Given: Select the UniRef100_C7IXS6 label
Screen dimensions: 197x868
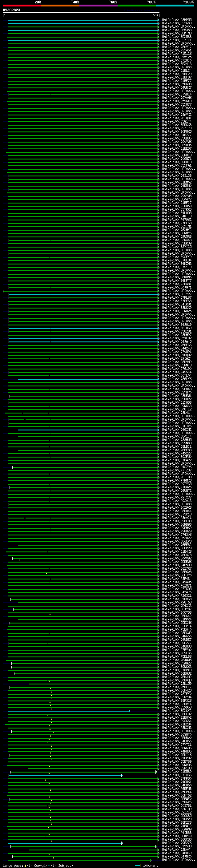Looking at the screenshot, I should 177,775.
